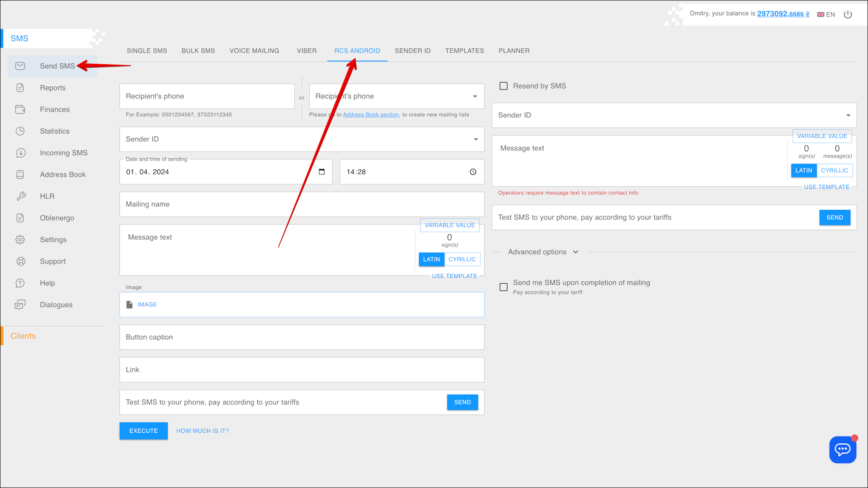Open the calendar date picker icon

[x=321, y=172]
